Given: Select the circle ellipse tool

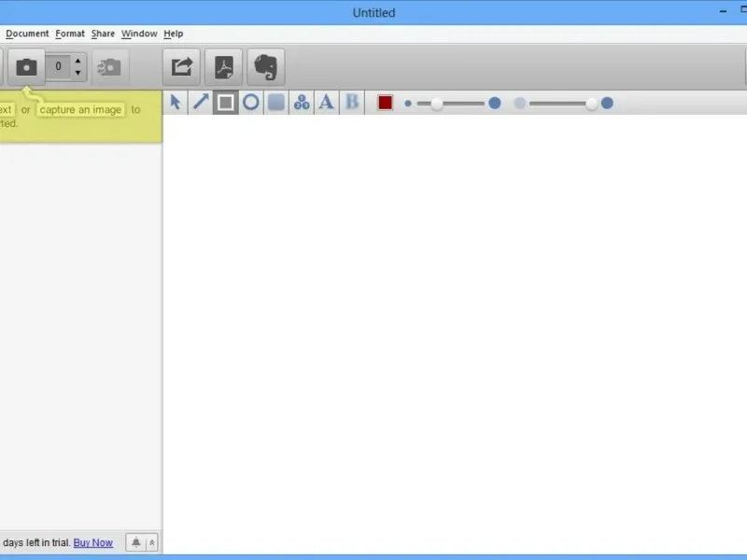Looking at the screenshot, I should [x=251, y=103].
